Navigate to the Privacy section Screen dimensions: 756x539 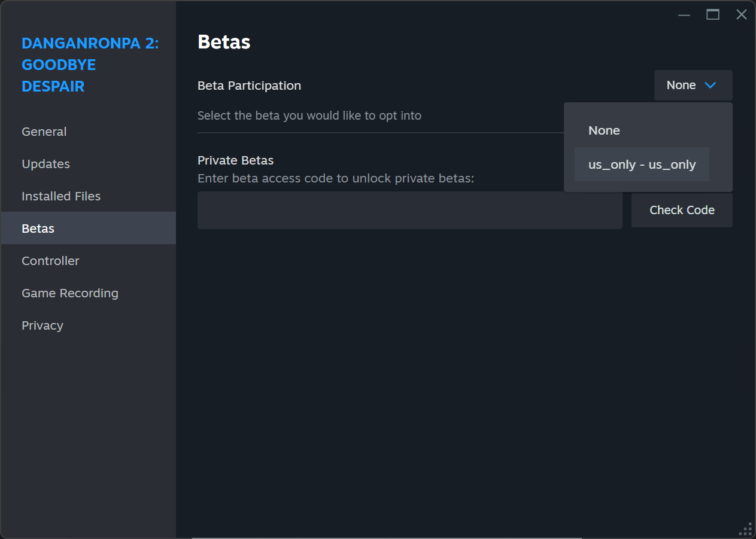[x=42, y=325]
